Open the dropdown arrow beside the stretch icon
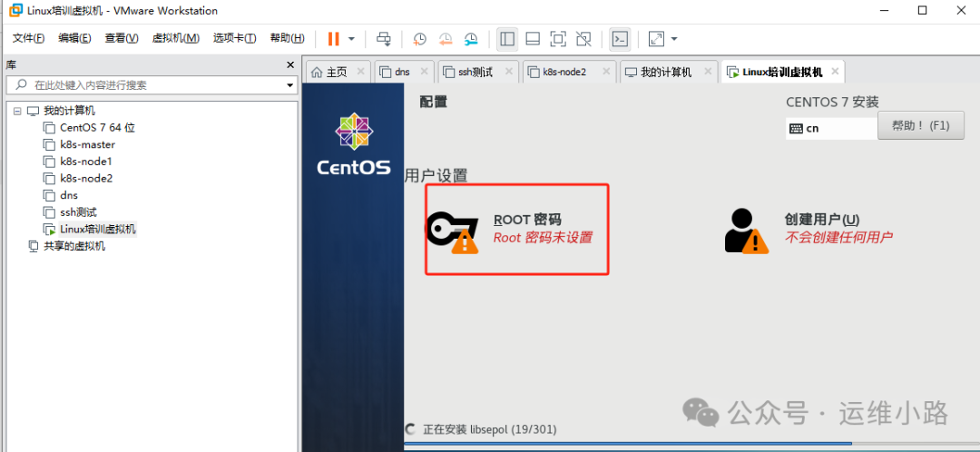 [674, 39]
